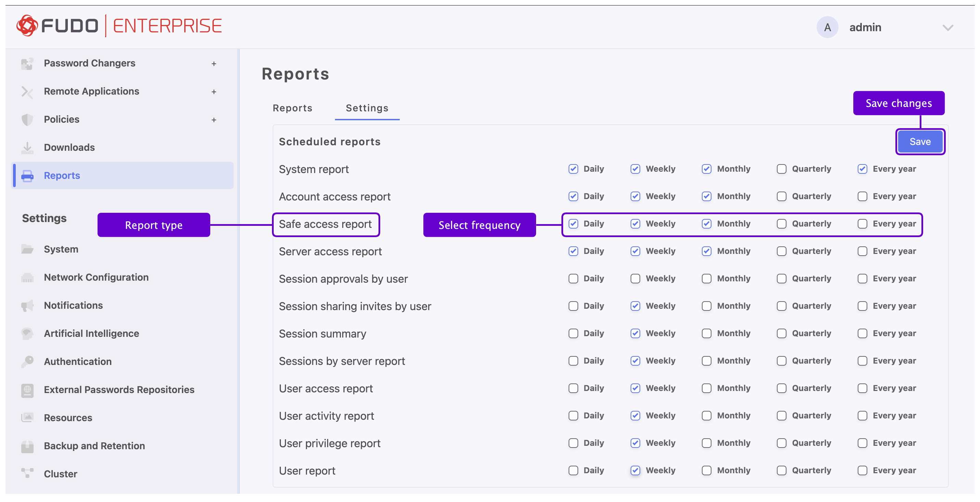Click the Policies shield icon
This screenshot has height=502, width=980.
[27, 120]
